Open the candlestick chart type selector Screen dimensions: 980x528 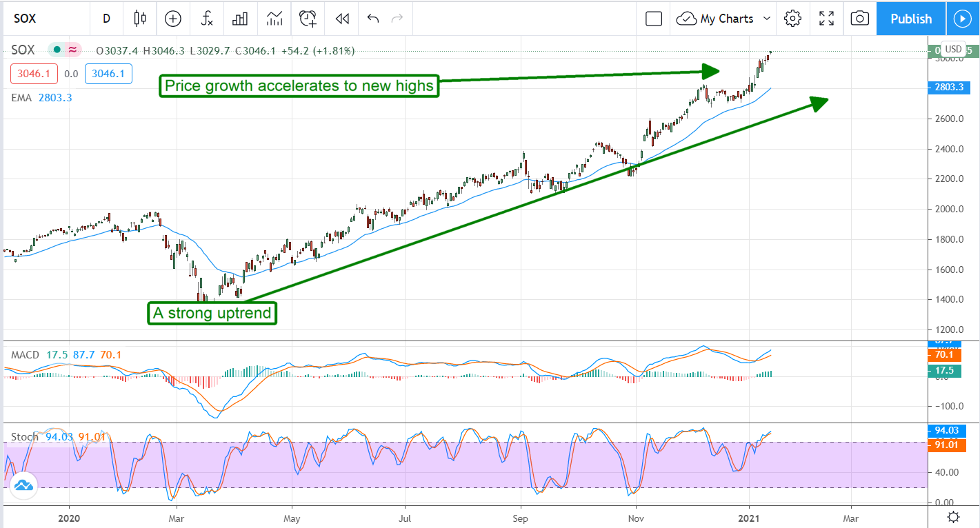coord(140,19)
